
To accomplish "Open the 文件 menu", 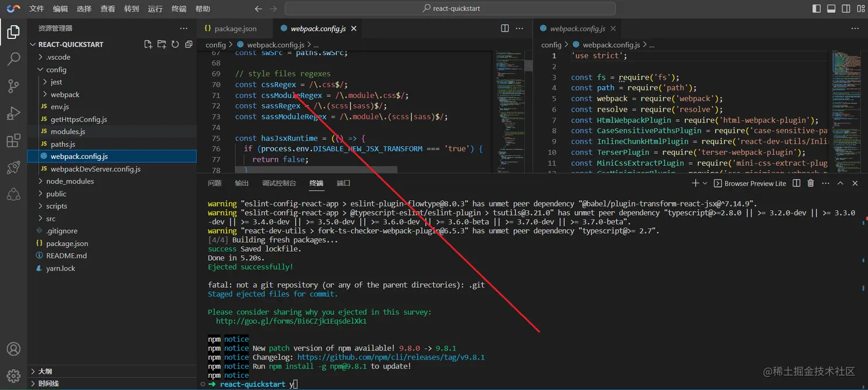I will 36,9.
